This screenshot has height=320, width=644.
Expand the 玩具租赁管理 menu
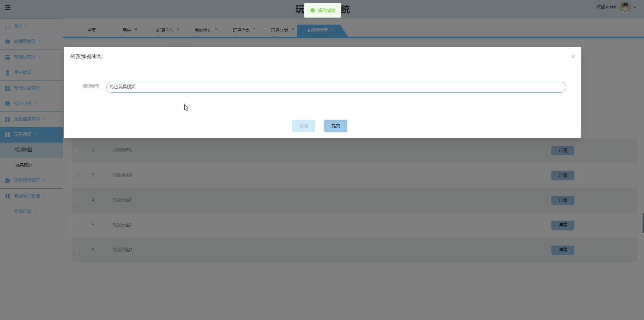pos(44,180)
